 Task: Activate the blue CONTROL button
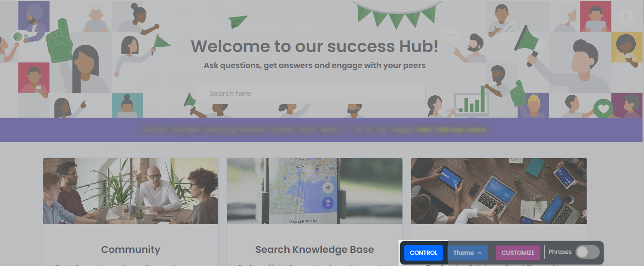[424, 253]
